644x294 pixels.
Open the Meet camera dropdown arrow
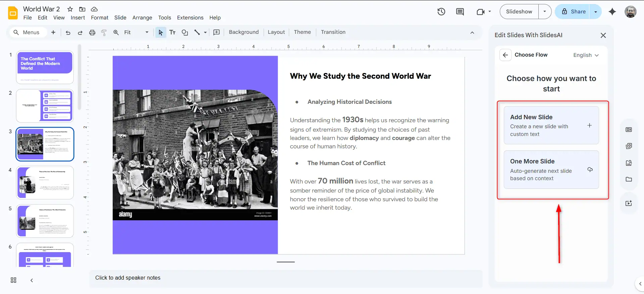(490, 12)
